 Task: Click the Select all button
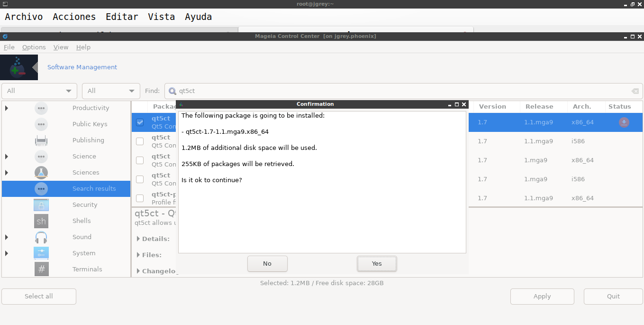(39, 297)
